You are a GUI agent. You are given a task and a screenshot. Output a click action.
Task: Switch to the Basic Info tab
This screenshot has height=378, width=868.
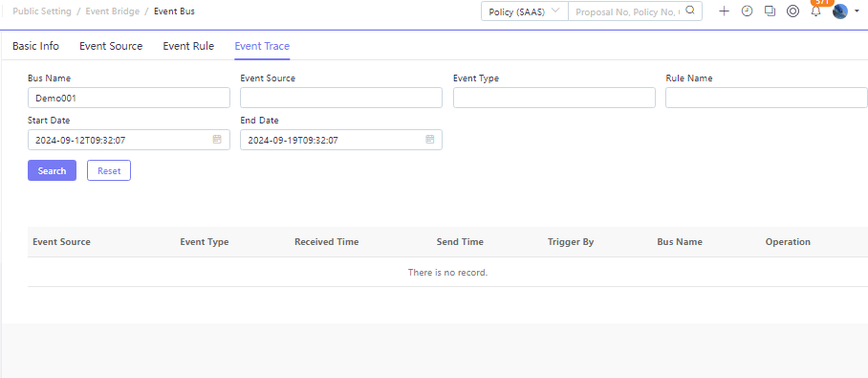(35, 46)
